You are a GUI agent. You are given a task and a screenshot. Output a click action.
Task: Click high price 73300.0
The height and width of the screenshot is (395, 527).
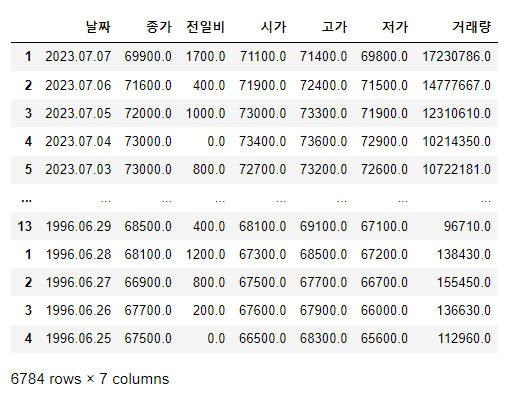(x=323, y=113)
